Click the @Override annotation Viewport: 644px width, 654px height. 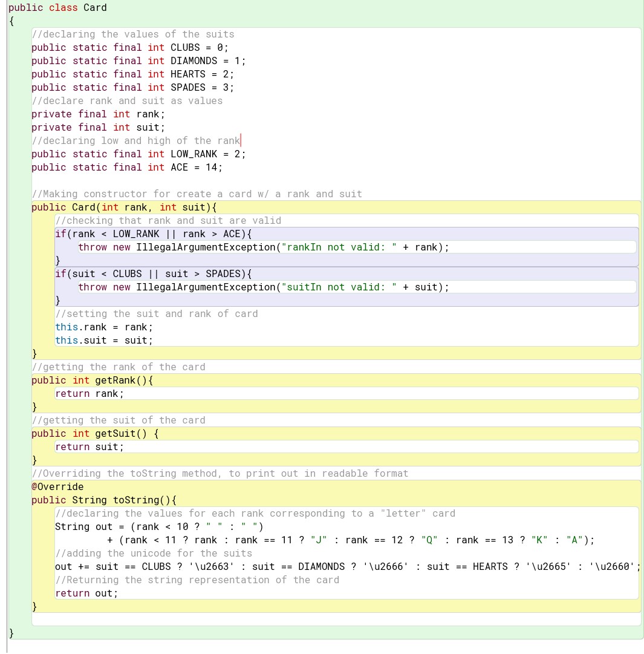pyautogui.click(x=57, y=486)
